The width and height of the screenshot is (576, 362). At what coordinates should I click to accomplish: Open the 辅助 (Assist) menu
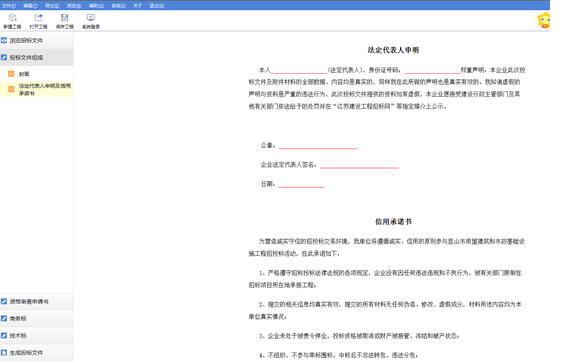point(96,6)
